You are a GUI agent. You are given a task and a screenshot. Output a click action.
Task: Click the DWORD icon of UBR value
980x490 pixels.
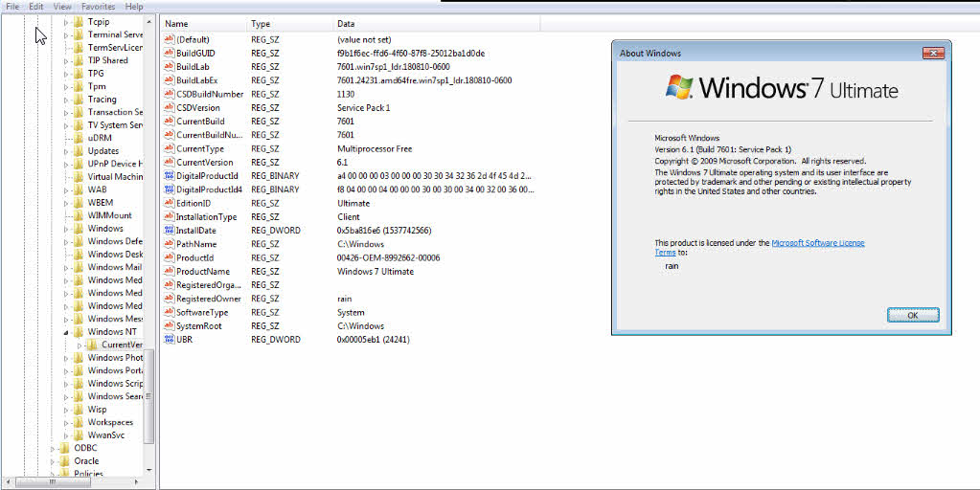point(169,340)
